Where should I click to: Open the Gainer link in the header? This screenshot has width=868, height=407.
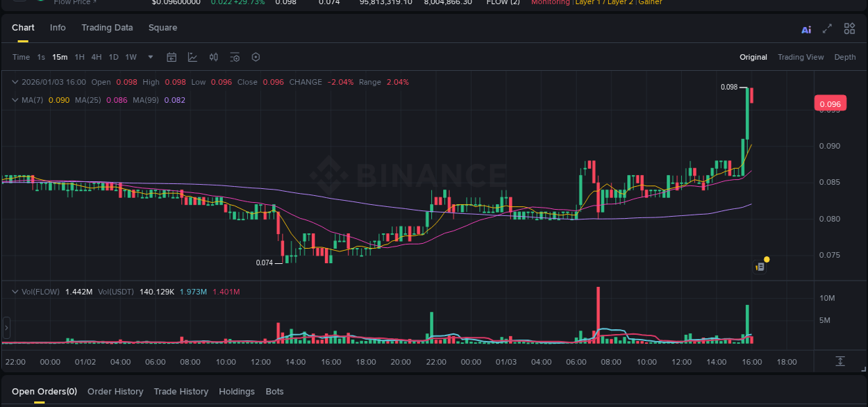pyautogui.click(x=650, y=3)
